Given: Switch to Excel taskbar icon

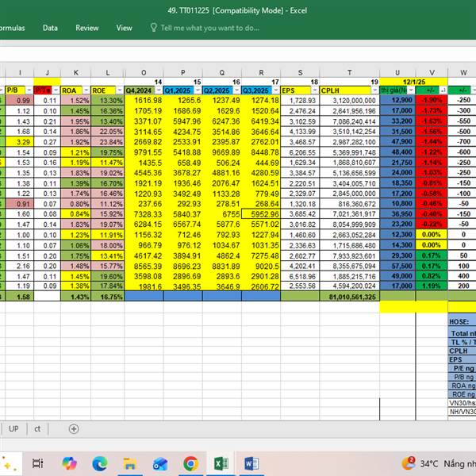Looking at the screenshot, I should [x=221, y=464].
